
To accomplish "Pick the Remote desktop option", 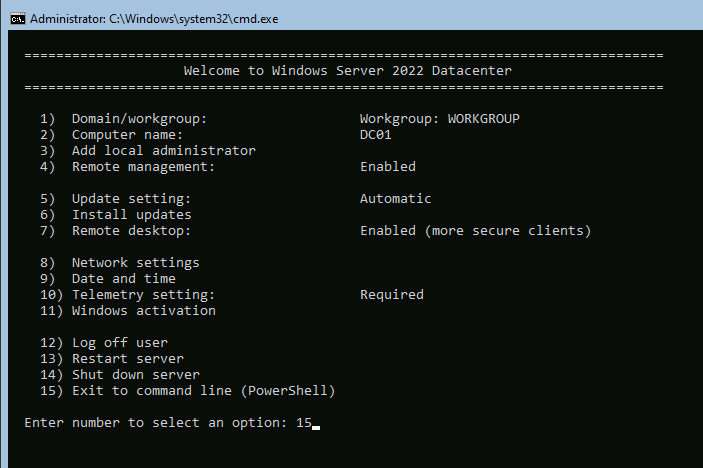I will 131,231.
